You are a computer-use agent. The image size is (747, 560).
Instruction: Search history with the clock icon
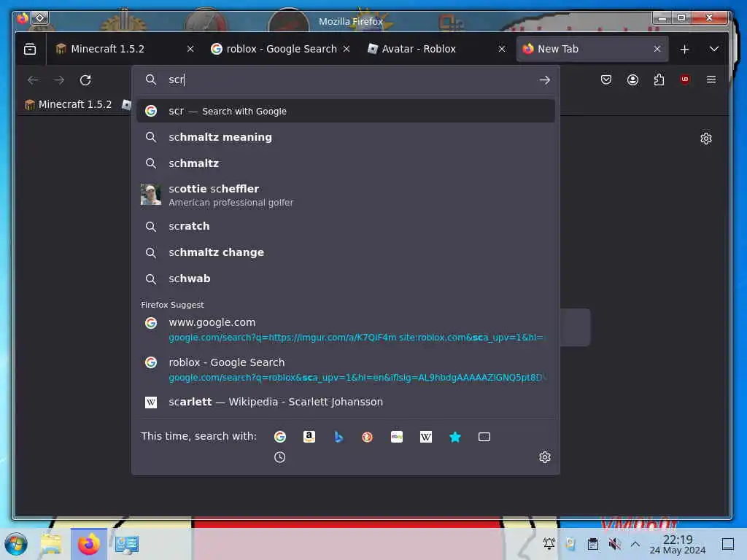click(279, 457)
